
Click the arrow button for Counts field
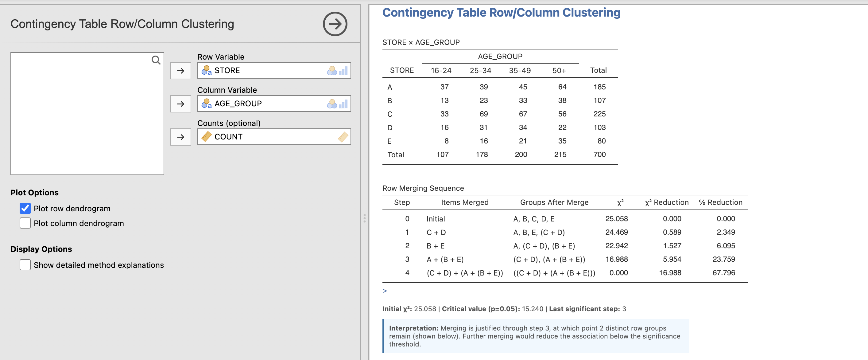(180, 137)
